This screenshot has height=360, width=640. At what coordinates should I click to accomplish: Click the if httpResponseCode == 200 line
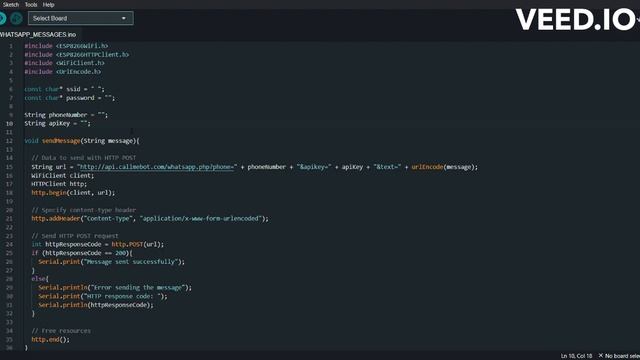click(x=82, y=253)
